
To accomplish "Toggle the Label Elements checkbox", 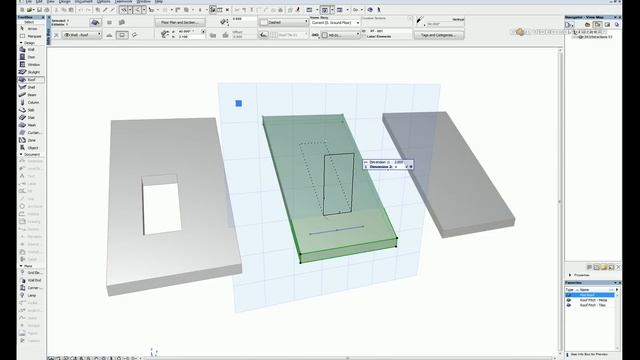I will point(364,36).
